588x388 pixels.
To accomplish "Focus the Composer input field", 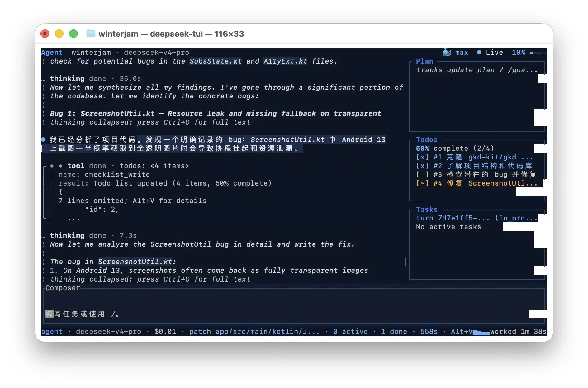I will coord(294,305).
